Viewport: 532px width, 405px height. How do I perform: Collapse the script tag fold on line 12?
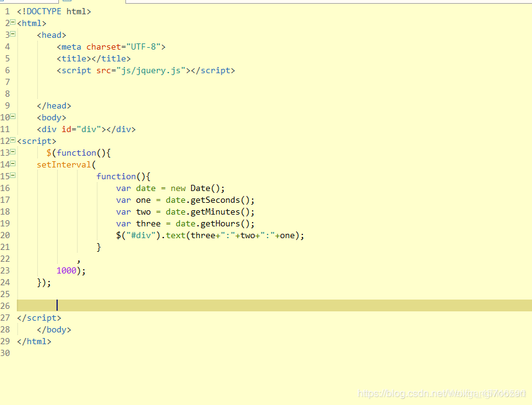[13, 140]
